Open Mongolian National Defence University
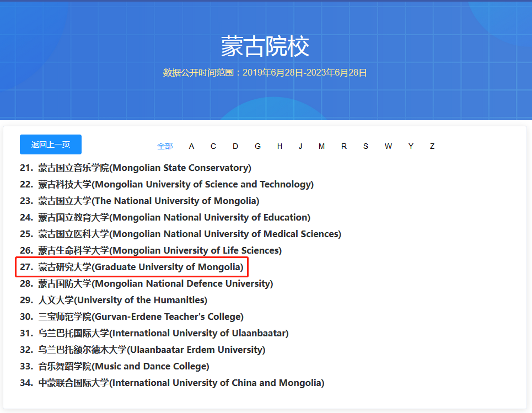This screenshot has width=532, height=413. click(146, 284)
